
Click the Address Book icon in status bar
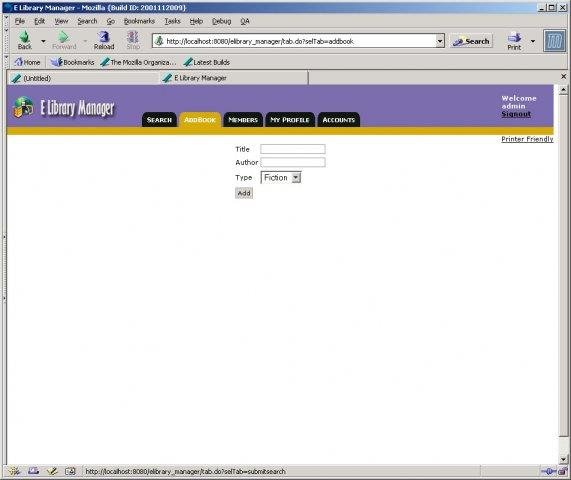[70, 471]
